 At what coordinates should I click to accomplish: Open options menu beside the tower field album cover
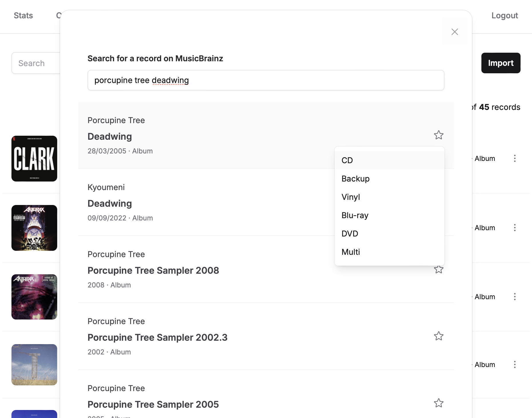pyautogui.click(x=515, y=364)
